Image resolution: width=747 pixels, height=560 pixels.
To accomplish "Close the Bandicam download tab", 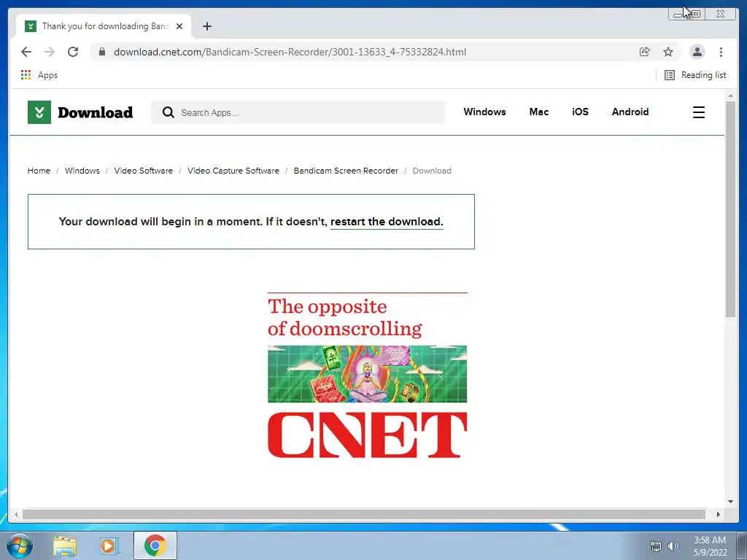I will (179, 26).
